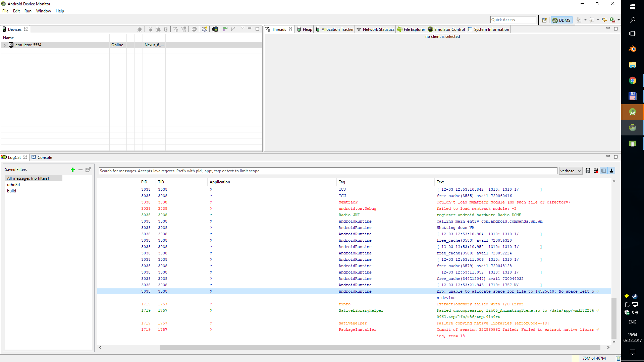Clear the LogCat log

click(596, 171)
